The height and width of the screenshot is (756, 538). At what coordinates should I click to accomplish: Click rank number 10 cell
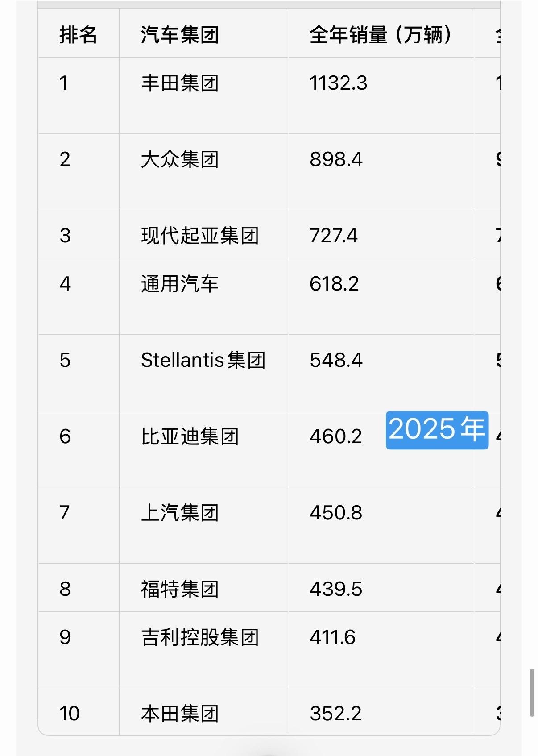[x=79, y=712]
